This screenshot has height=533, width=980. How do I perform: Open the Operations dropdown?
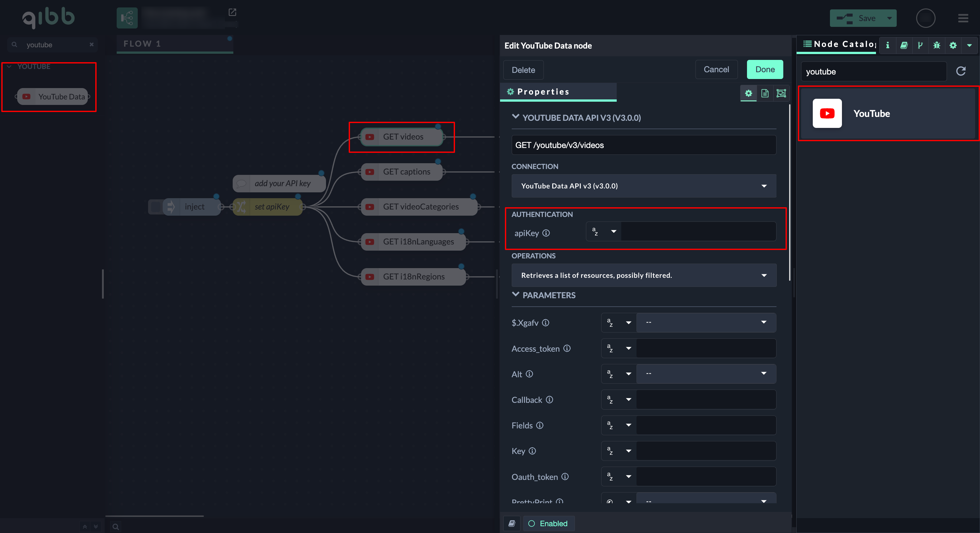click(x=643, y=275)
